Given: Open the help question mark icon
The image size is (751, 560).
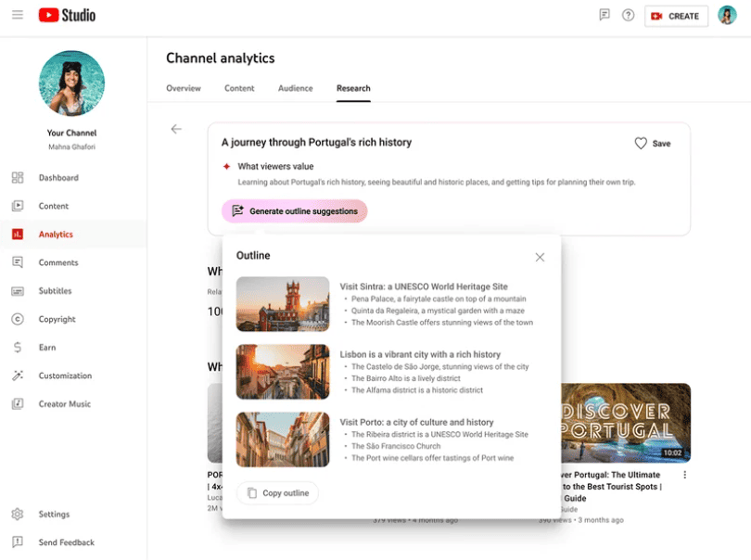Looking at the screenshot, I should pyautogui.click(x=628, y=16).
